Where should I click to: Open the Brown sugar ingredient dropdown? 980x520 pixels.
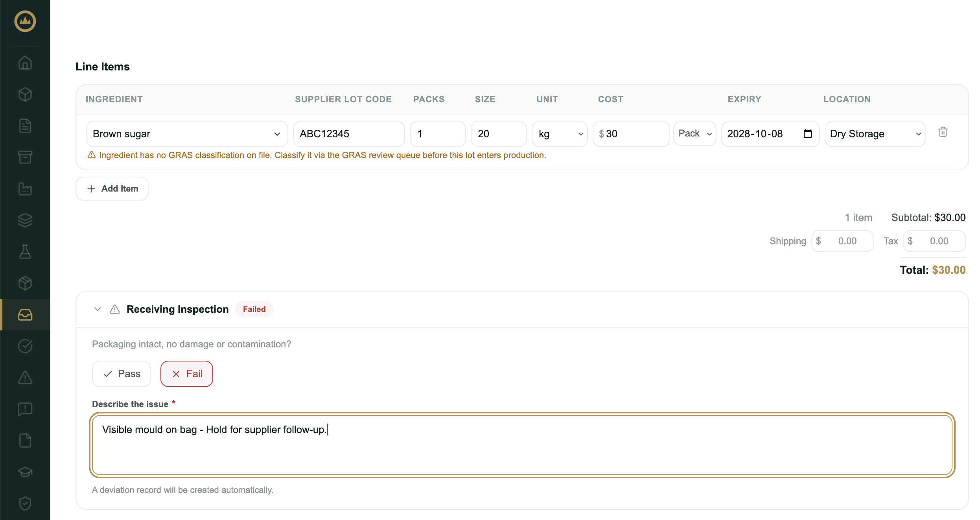click(x=187, y=134)
